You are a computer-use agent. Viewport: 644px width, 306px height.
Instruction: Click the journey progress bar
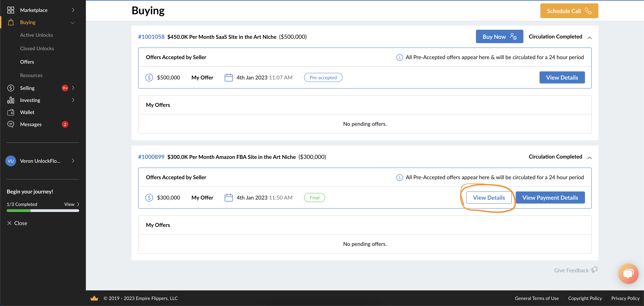point(43,211)
